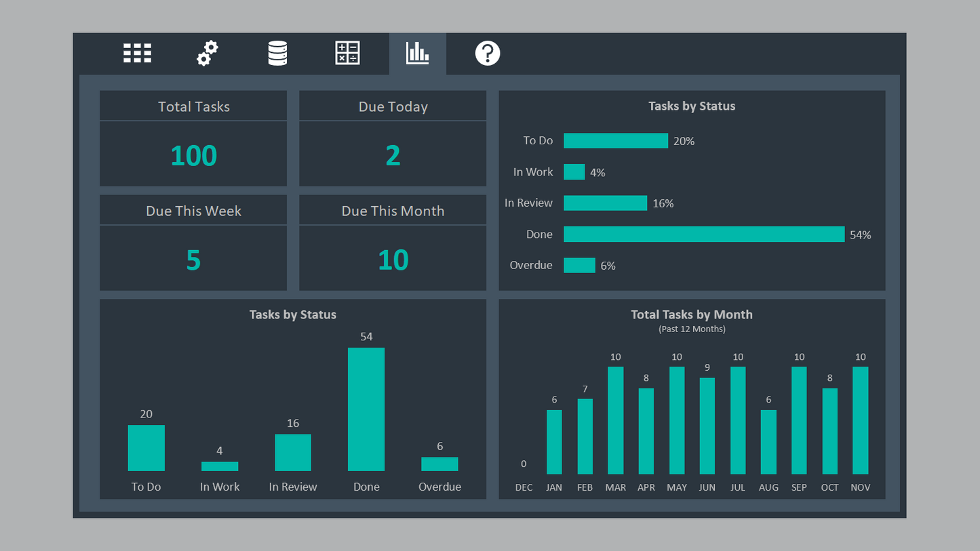
Task: Select the In Work vertical column
Action: (220, 466)
